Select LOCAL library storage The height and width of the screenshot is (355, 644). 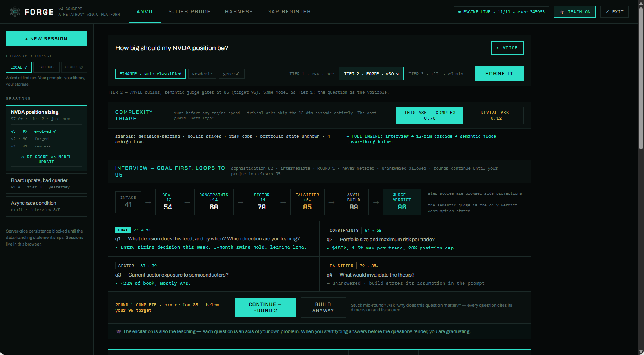(19, 67)
